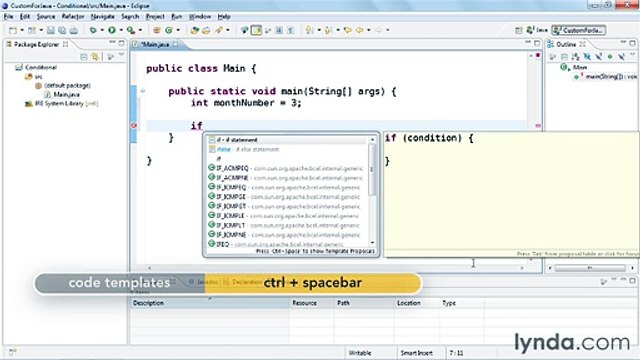The height and width of the screenshot is (360, 640).
Task: Open the File menu
Action: pos(9,17)
